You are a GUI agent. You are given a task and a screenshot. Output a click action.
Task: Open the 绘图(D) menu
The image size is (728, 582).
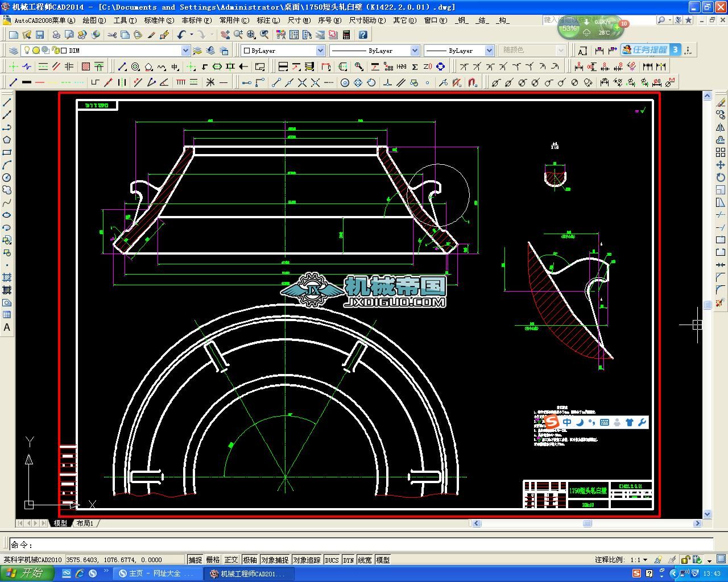pyautogui.click(x=94, y=20)
